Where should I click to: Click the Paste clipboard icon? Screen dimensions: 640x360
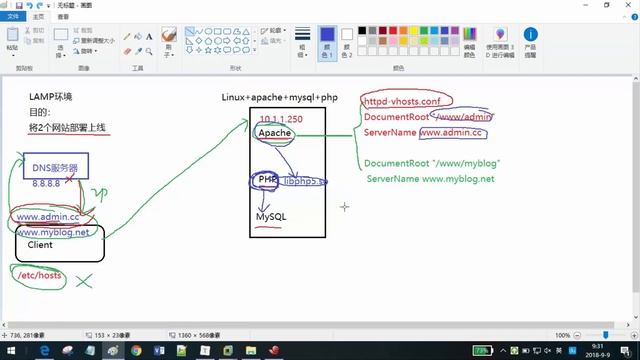(x=12, y=35)
